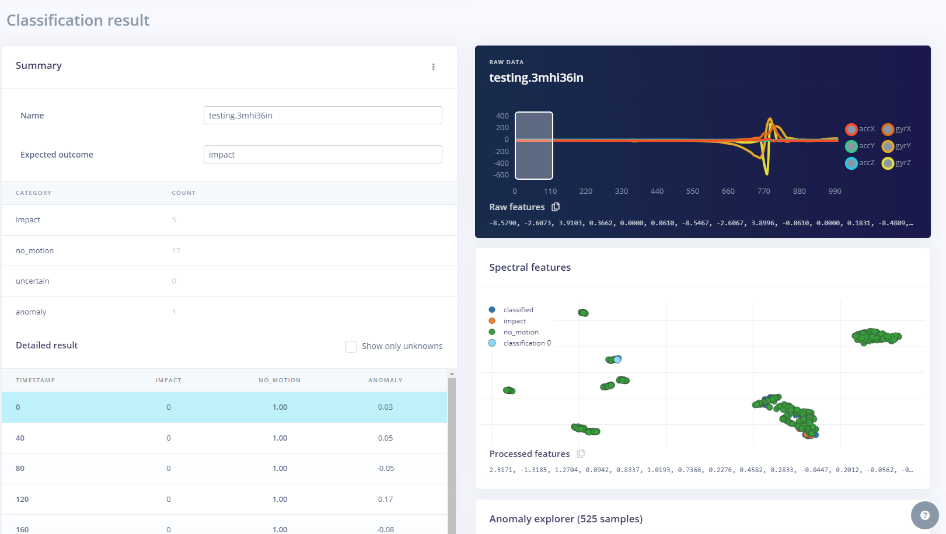
Task: Click the detailed result table scrollbar
Action: [x=451, y=450]
